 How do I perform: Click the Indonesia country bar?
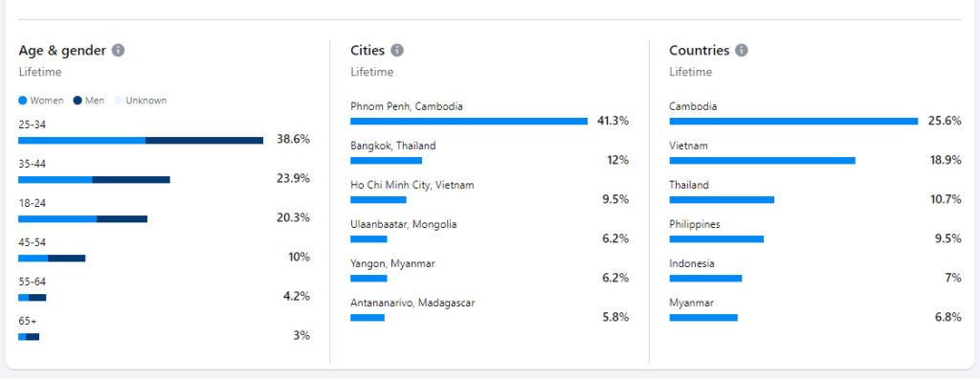coord(705,279)
